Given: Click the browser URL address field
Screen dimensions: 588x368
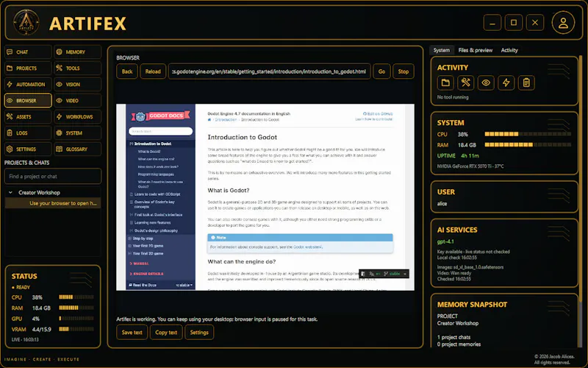Looking at the screenshot, I should tap(269, 71).
